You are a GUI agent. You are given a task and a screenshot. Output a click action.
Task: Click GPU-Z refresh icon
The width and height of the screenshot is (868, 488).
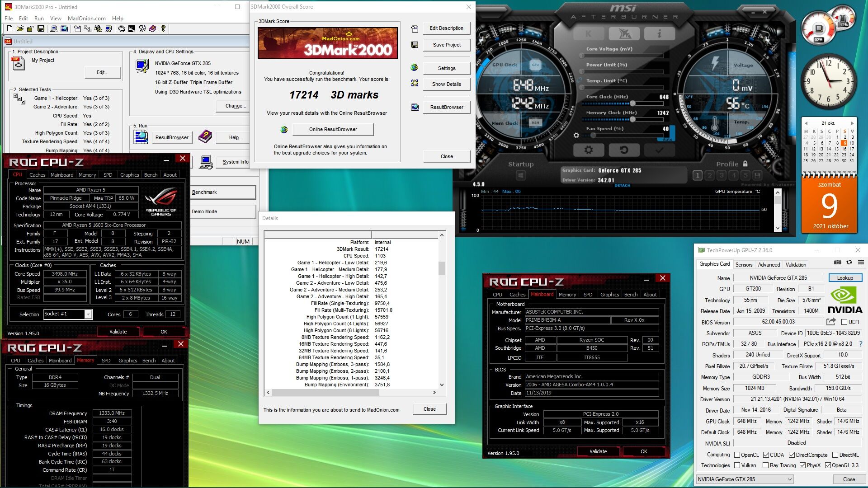(x=849, y=262)
